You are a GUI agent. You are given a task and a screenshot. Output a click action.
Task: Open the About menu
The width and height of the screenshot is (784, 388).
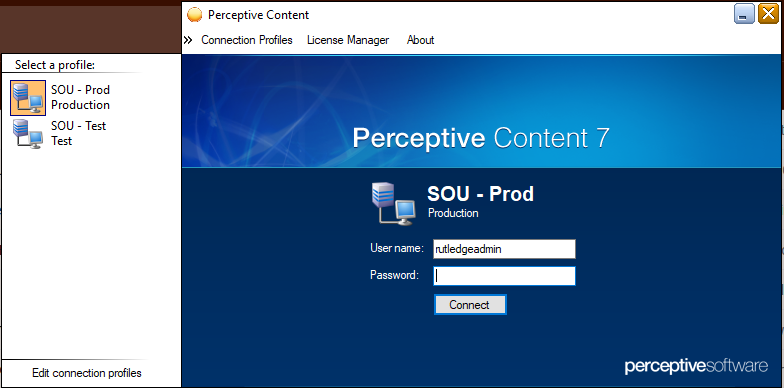(420, 40)
